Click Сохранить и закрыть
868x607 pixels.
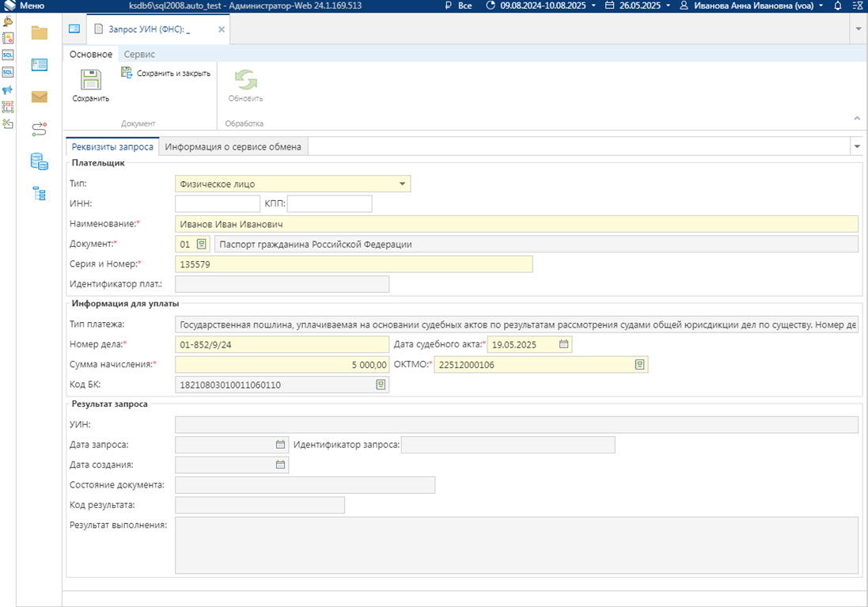coord(165,73)
